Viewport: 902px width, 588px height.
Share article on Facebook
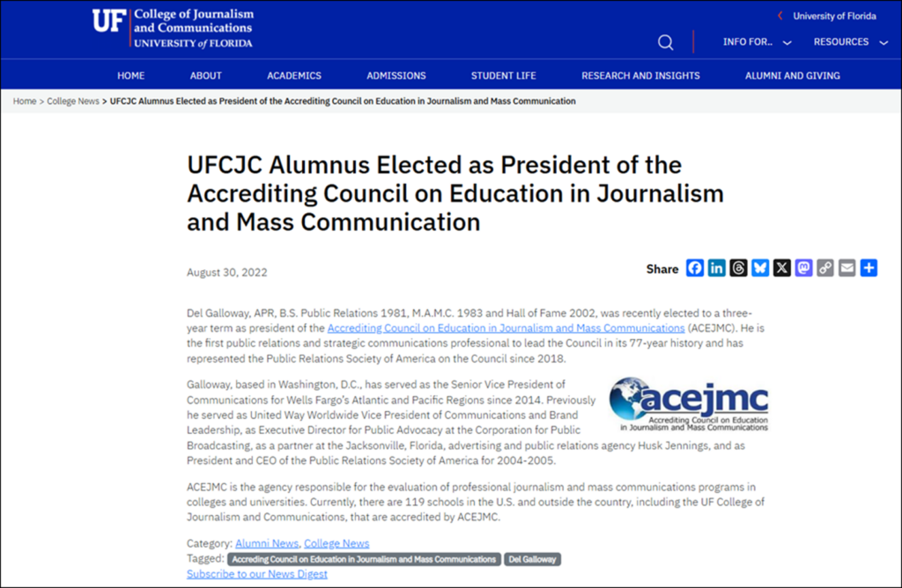pos(695,268)
